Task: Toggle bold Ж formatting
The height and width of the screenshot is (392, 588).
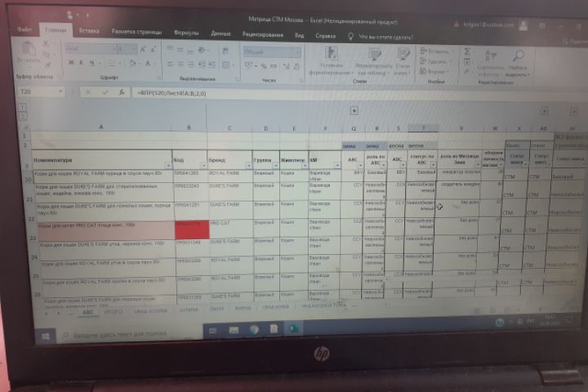Action: [71, 63]
